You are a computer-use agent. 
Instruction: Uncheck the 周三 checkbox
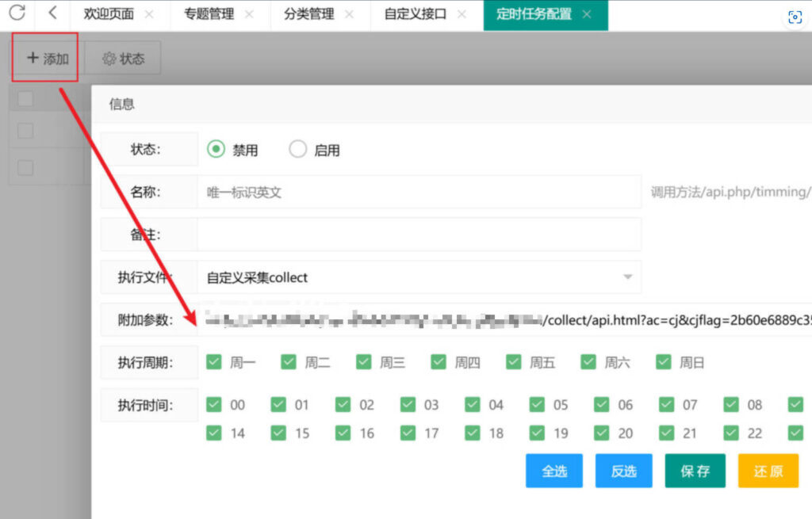(364, 362)
